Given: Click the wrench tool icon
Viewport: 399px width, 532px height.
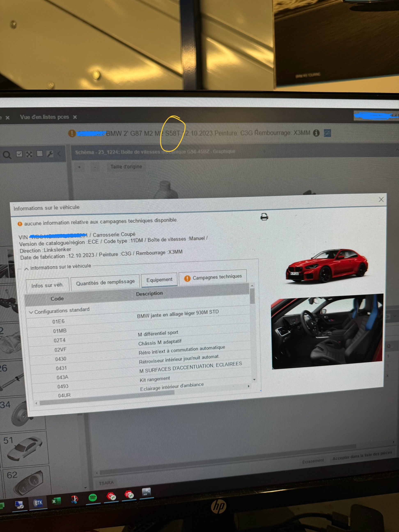Looking at the screenshot, I should pos(50,154).
